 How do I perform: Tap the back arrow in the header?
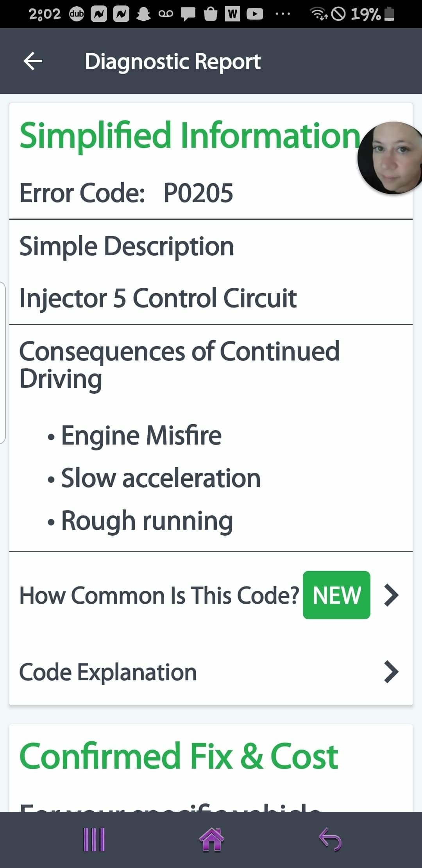click(33, 61)
